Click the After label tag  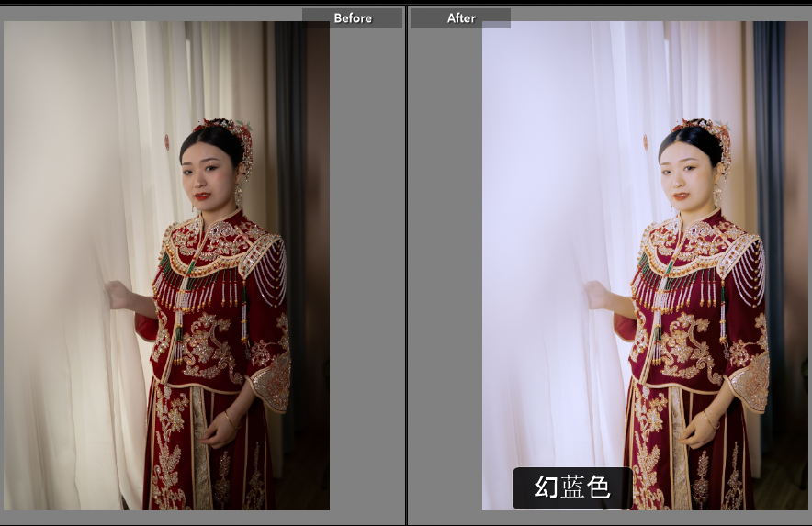coord(460,18)
